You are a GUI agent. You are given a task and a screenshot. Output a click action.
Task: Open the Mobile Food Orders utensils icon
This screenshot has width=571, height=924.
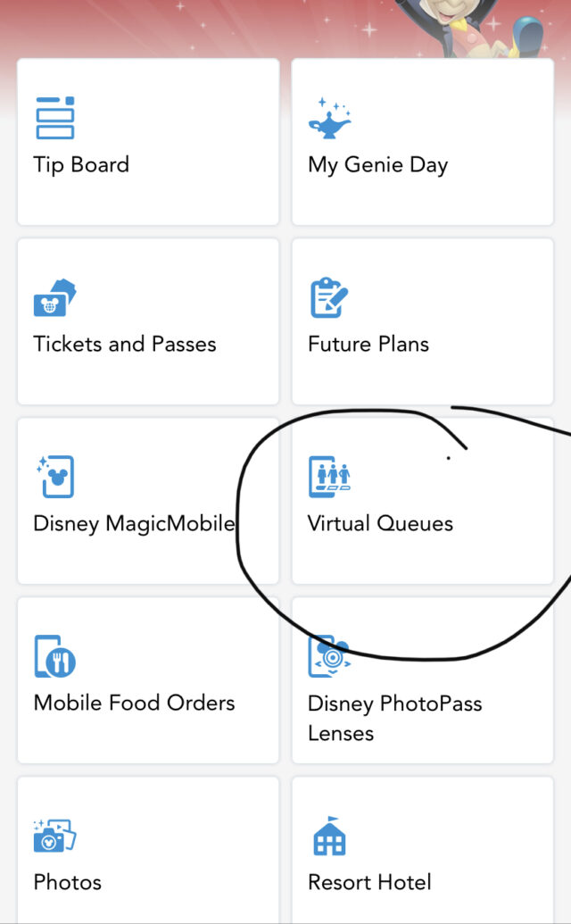tap(54, 656)
